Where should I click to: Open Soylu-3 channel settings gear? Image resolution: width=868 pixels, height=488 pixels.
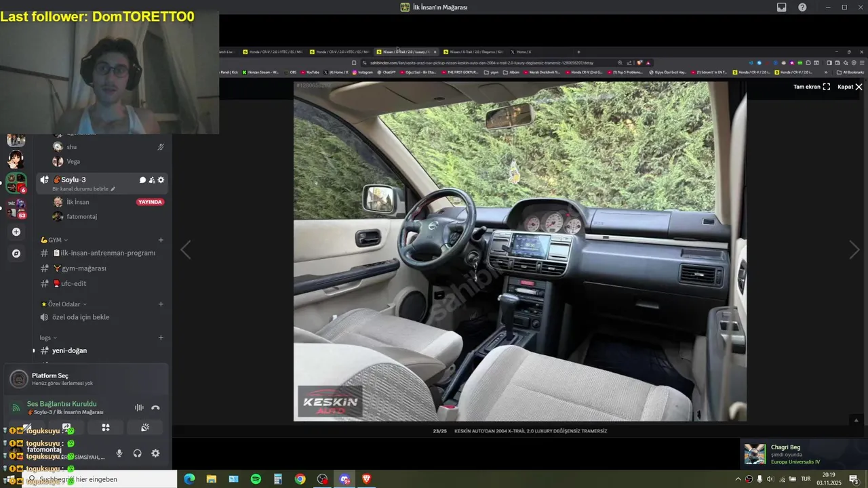tap(161, 180)
